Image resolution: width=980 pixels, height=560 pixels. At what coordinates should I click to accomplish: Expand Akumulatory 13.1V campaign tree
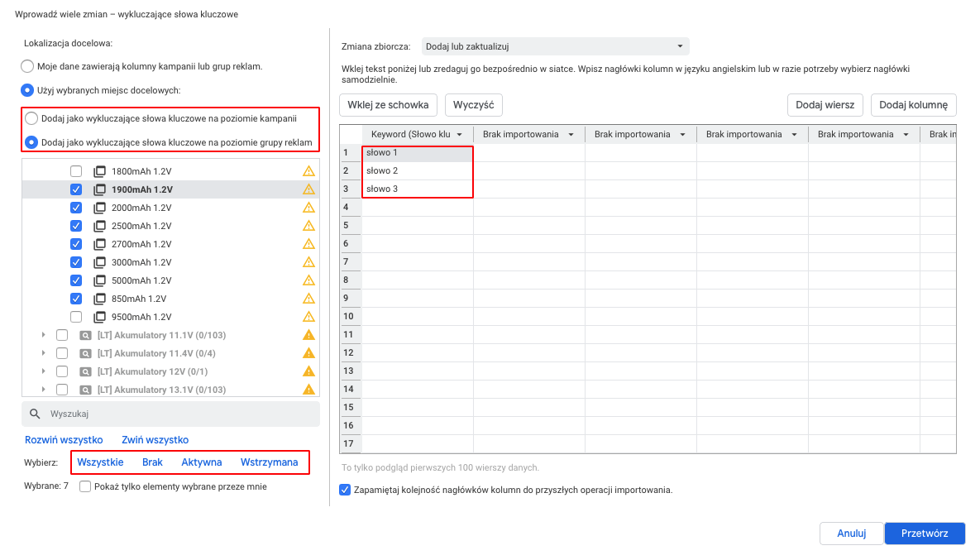point(43,390)
